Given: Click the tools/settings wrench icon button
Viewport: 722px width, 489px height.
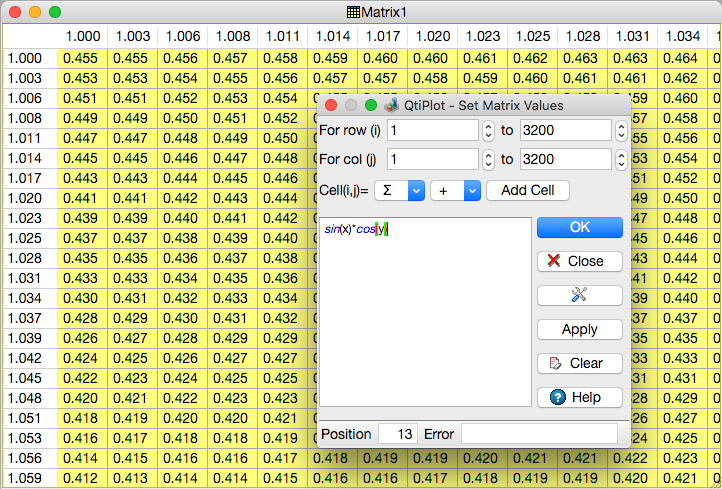Looking at the screenshot, I should tap(579, 295).
